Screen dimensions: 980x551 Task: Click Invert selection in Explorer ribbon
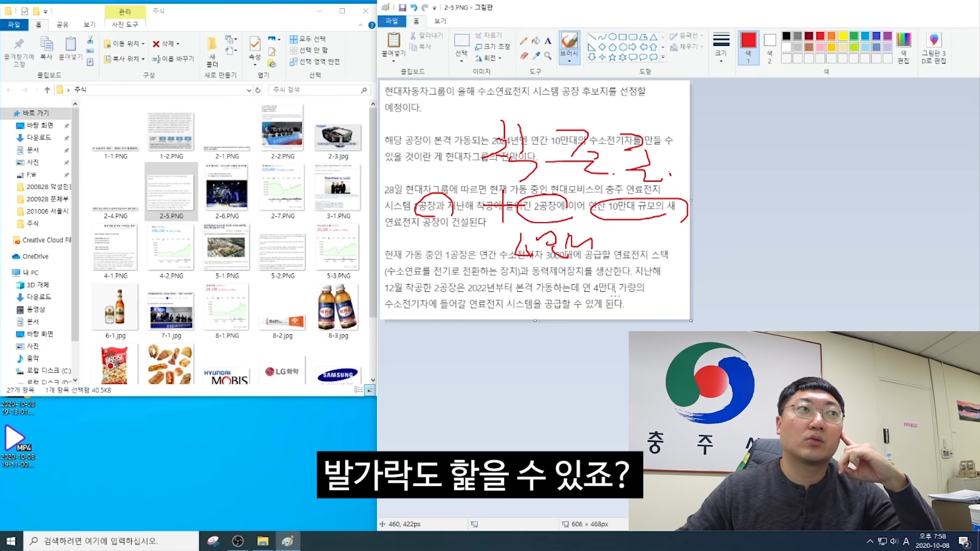[x=314, y=62]
